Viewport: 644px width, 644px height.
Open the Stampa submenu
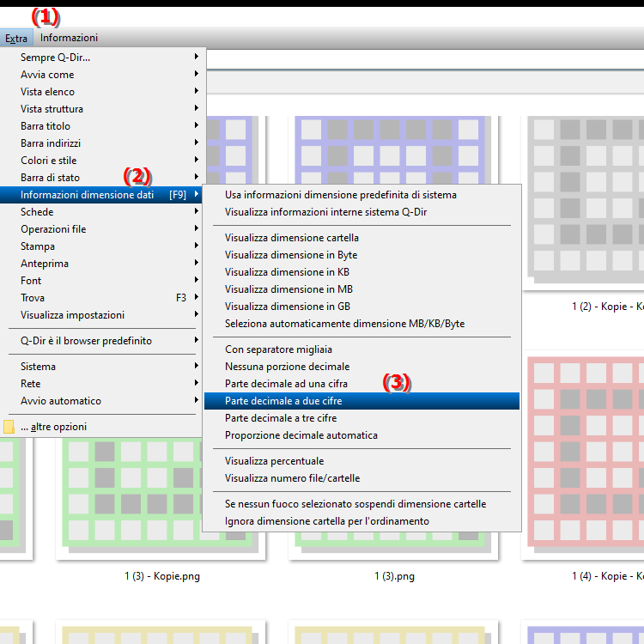coord(101,246)
